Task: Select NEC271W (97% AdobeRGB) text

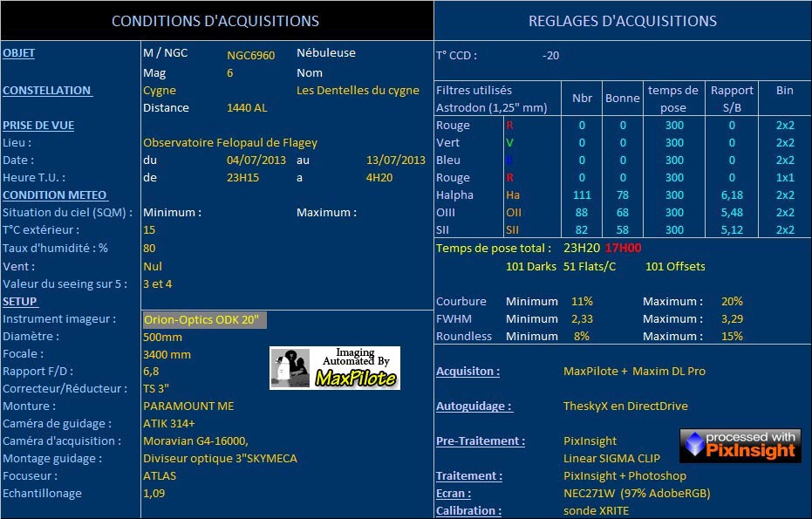Action: pyautogui.click(x=637, y=494)
